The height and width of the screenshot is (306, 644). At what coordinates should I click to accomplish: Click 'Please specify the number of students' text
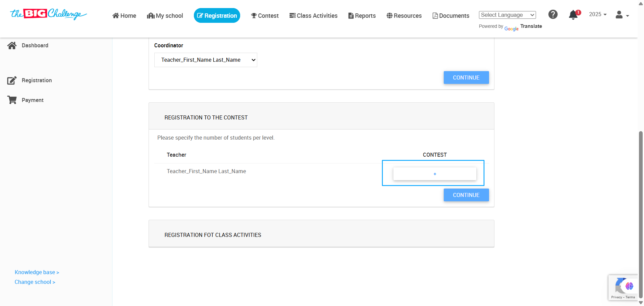click(x=216, y=138)
